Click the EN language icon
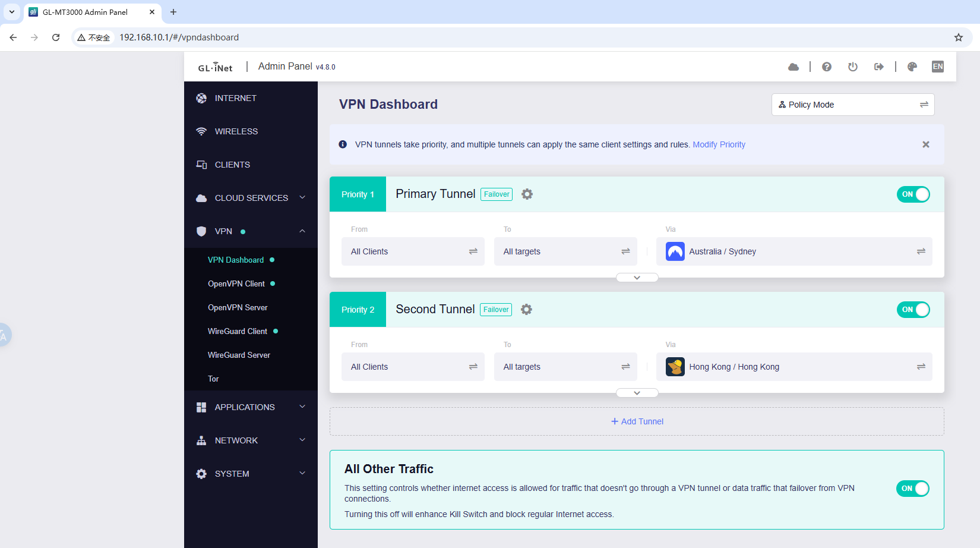 pyautogui.click(x=937, y=67)
